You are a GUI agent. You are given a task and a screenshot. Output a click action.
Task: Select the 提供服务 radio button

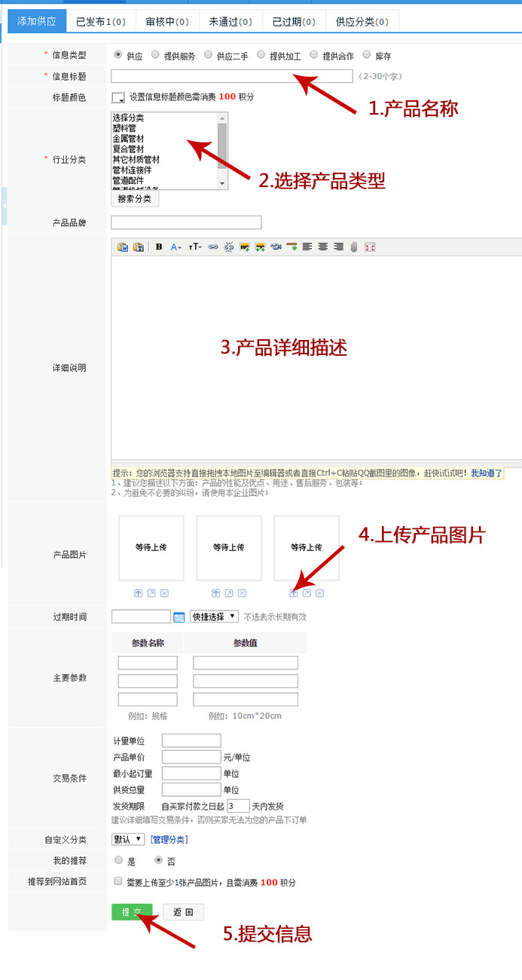click(x=155, y=55)
